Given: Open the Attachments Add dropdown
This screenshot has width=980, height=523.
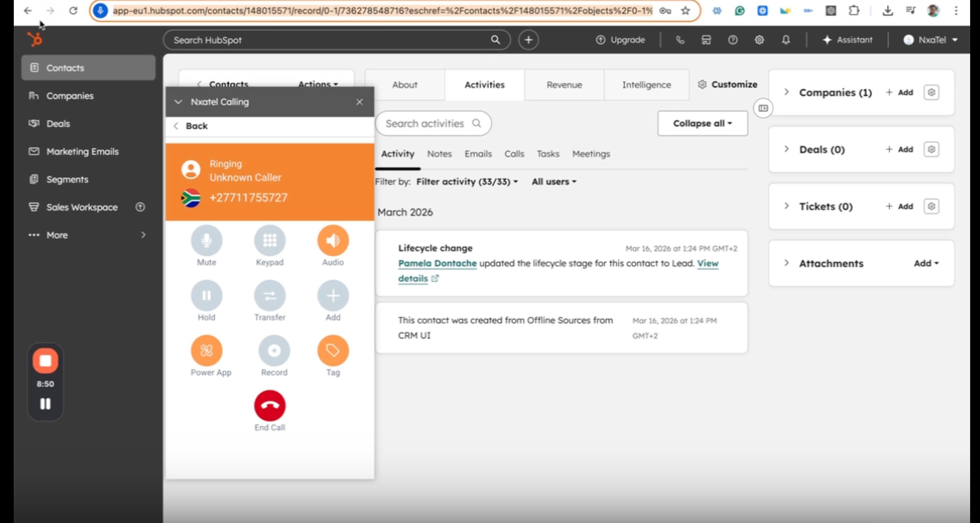Looking at the screenshot, I should point(926,263).
